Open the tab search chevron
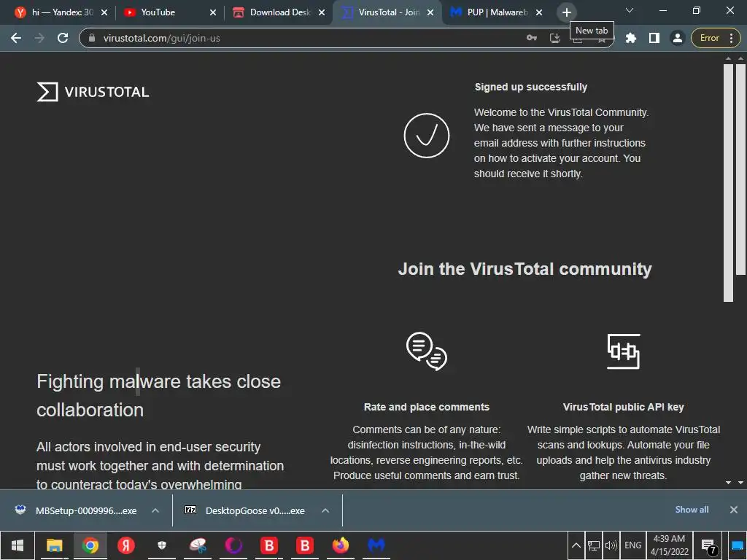Screen dimensions: 747x560 click(x=630, y=10)
